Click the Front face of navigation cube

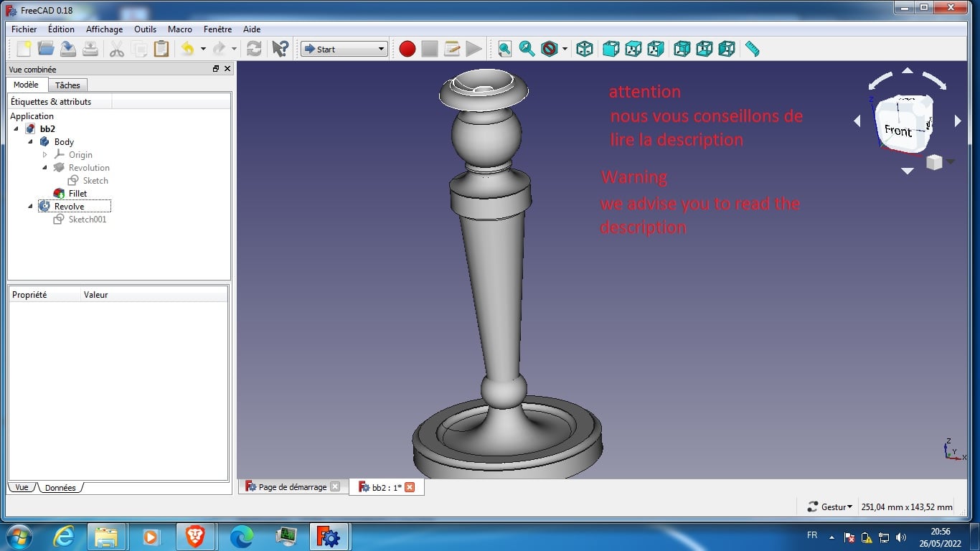click(897, 131)
